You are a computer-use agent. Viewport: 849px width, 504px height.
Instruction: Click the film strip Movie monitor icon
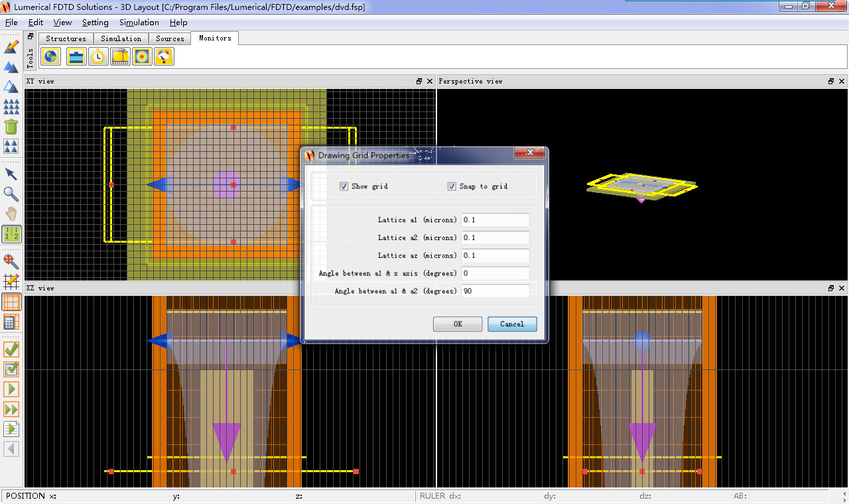[x=120, y=56]
